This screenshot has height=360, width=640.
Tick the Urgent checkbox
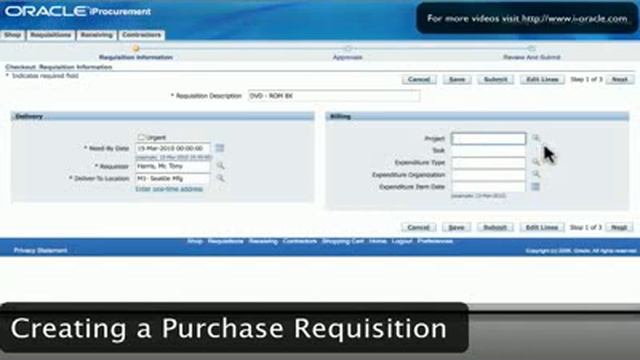coord(141,137)
